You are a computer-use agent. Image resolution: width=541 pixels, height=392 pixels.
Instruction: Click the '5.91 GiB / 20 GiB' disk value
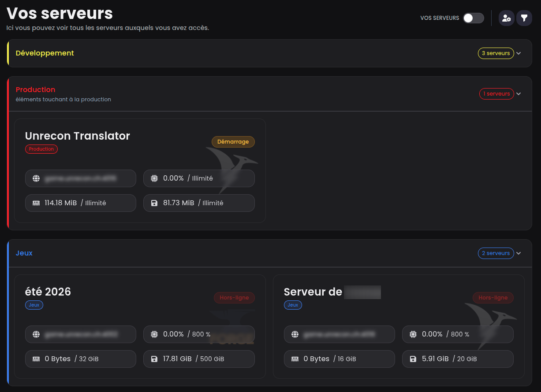(449, 359)
